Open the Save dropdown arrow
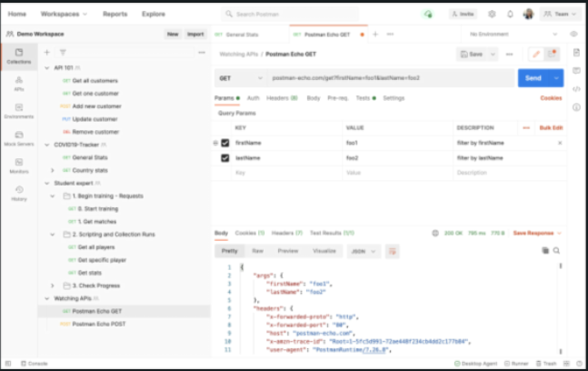This screenshot has height=371, width=588. point(493,55)
